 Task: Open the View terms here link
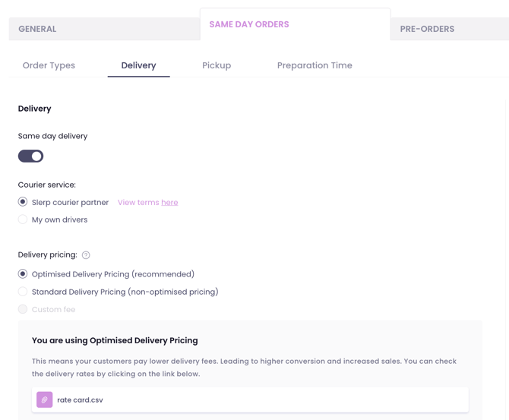click(x=169, y=203)
